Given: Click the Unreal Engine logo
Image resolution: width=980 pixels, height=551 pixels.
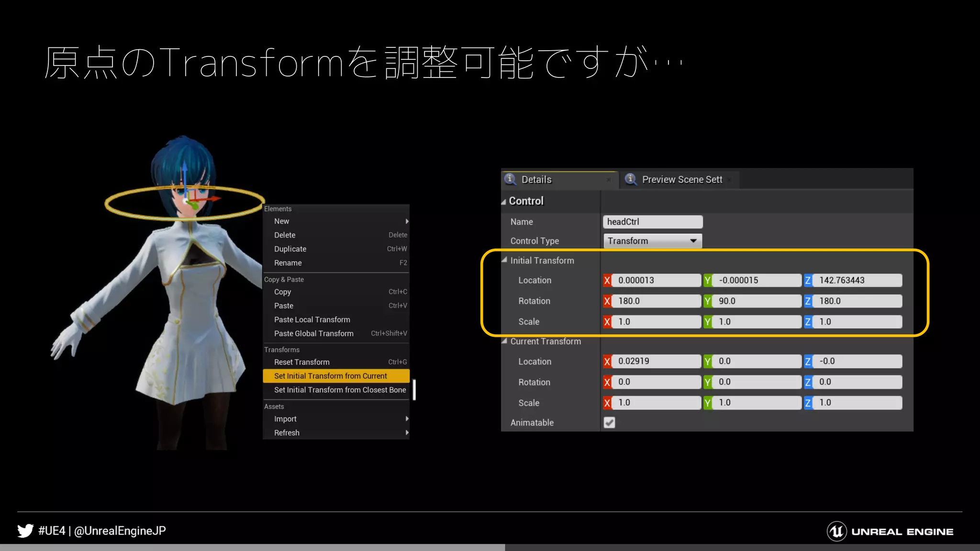Looking at the screenshot, I should [890, 531].
